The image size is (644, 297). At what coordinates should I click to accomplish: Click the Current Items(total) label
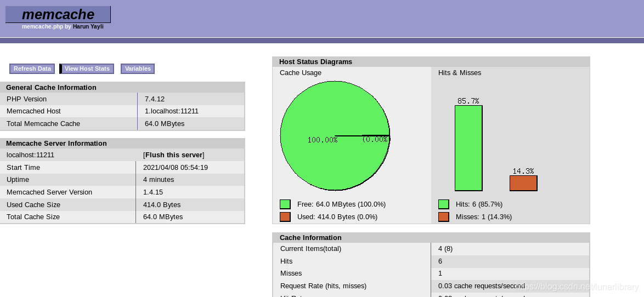tap(310, 249)
